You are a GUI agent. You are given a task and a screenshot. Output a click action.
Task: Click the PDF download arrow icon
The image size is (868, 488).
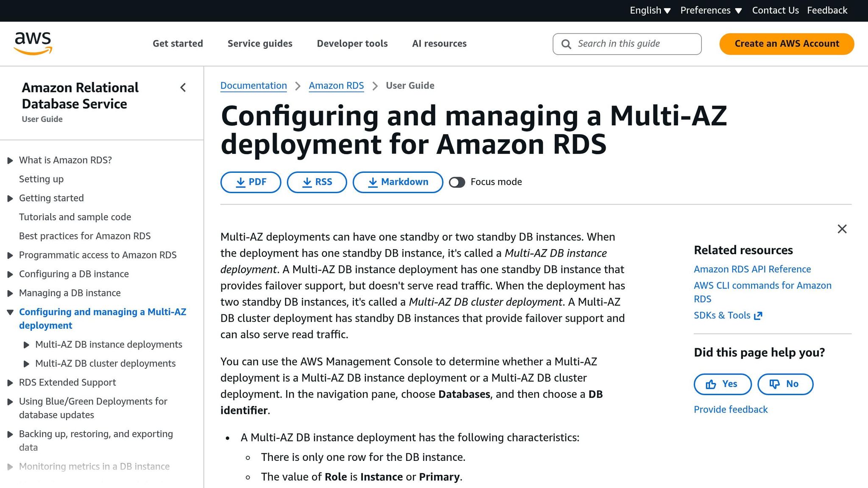[240, 182]
